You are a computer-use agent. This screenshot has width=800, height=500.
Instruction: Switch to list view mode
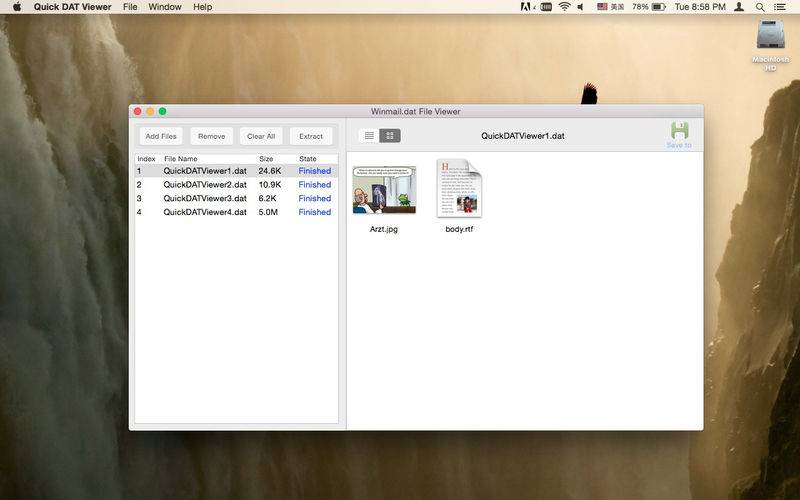(x=369, y=136)
